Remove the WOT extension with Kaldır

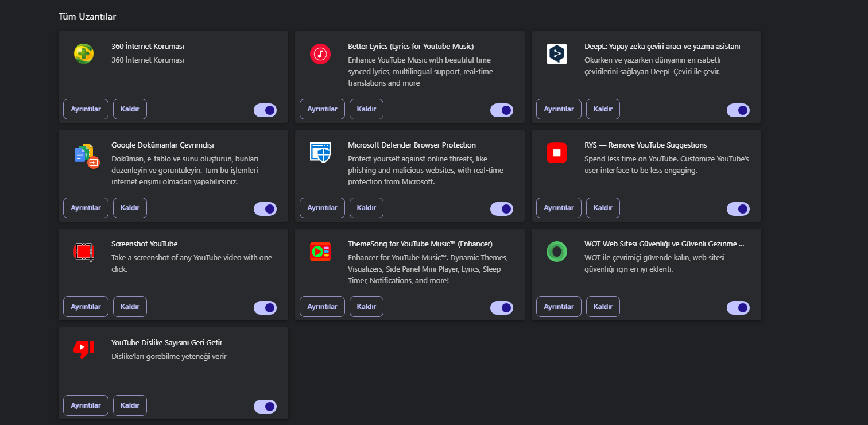[x=603, y=307]
